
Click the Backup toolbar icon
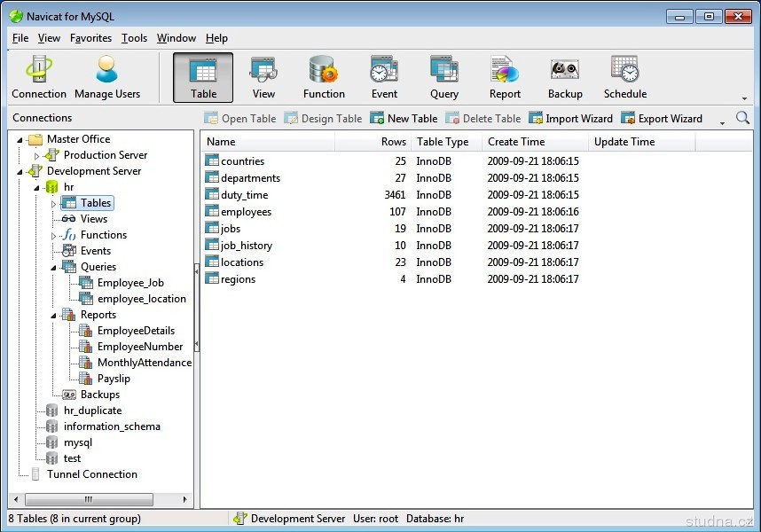pyautogui.click(x=565, y=77)
